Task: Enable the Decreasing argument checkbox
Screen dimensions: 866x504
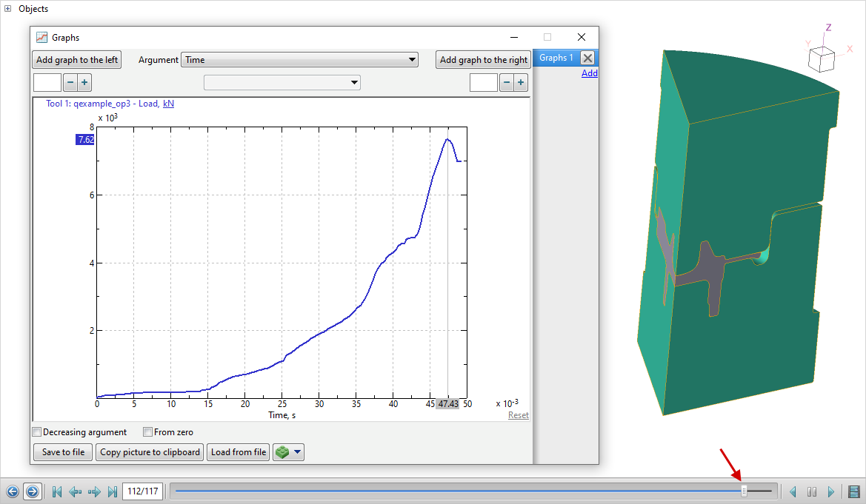Action: tap(37, 432)
